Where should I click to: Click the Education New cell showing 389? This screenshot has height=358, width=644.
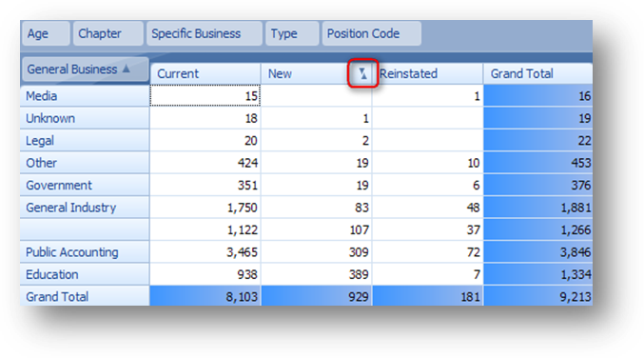pyautogui.click(x=317, y=274)
